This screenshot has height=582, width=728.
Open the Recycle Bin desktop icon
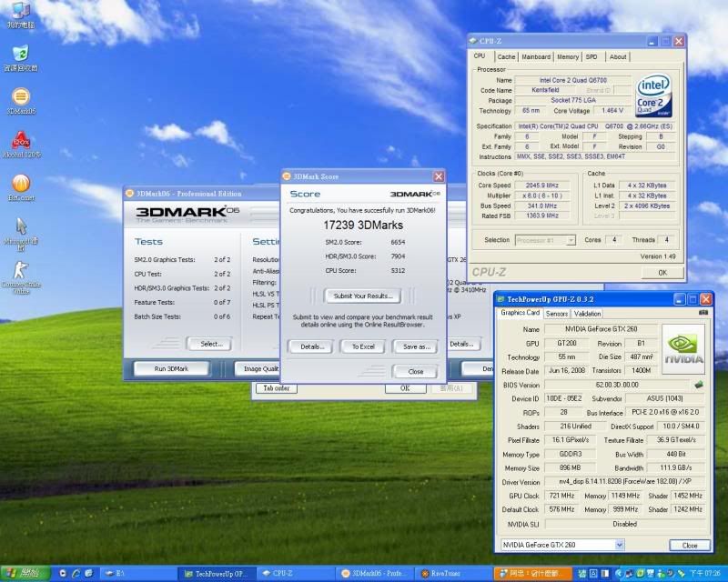[20, 58]
